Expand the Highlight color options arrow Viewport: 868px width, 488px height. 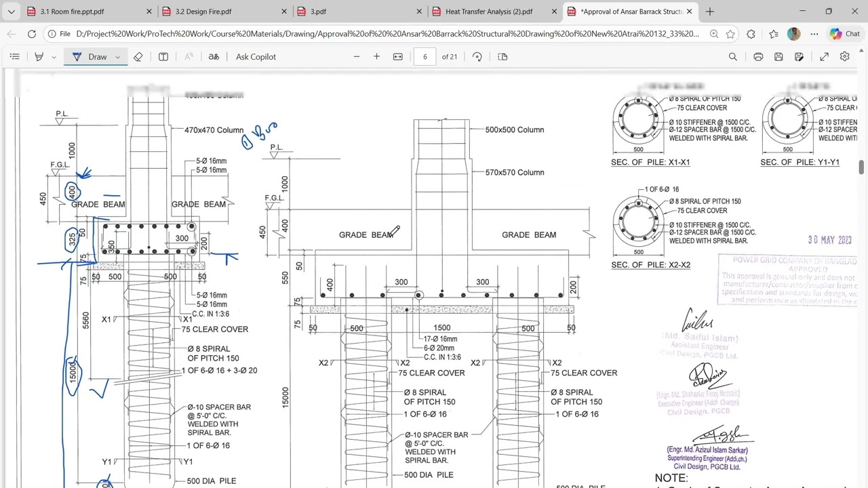coord(54,57)
